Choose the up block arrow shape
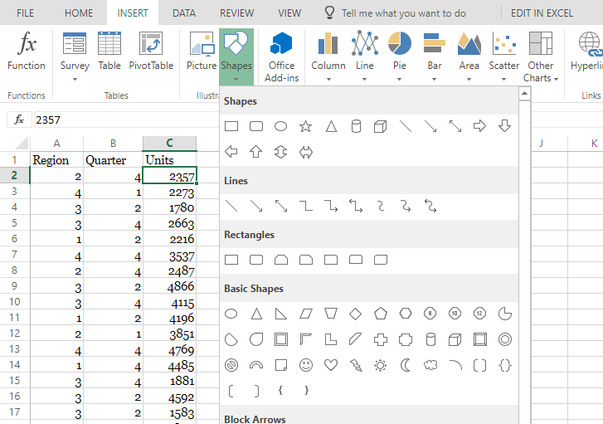This screenshot has width=603, height=424. tap(256, 152)
